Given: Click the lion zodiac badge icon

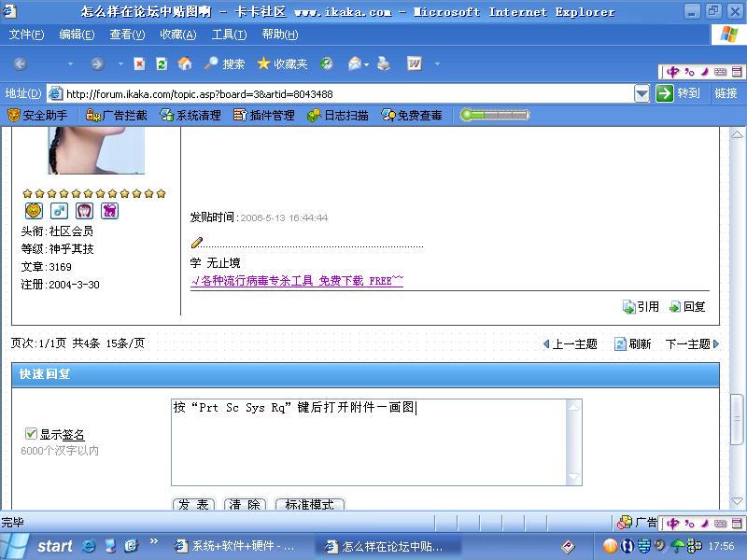Looking at the screenshot, I should tap(34, 211).
